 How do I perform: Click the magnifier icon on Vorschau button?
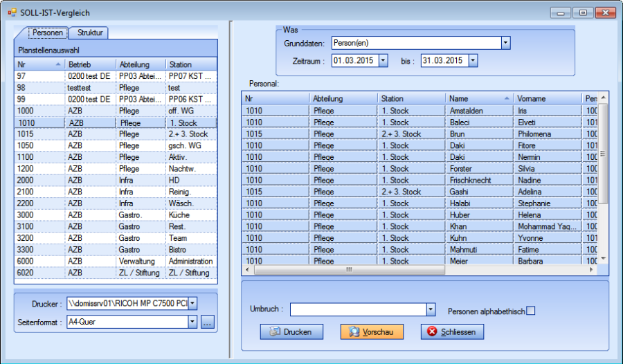pos(354,332)
